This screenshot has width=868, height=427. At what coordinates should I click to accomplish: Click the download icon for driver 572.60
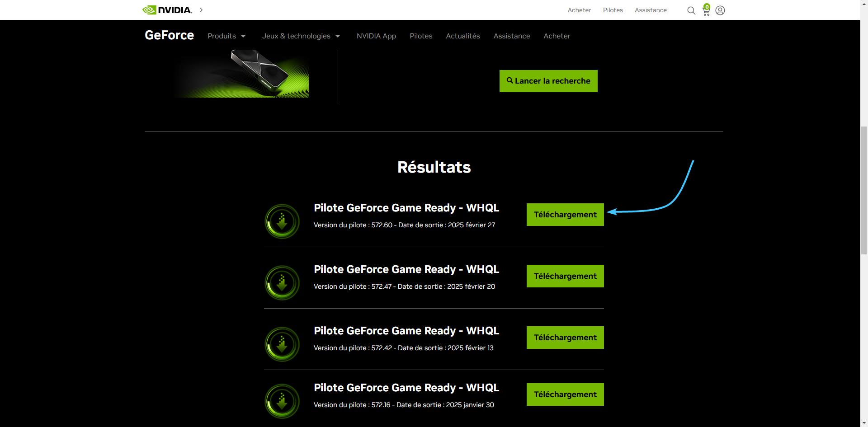click(282, 221)
